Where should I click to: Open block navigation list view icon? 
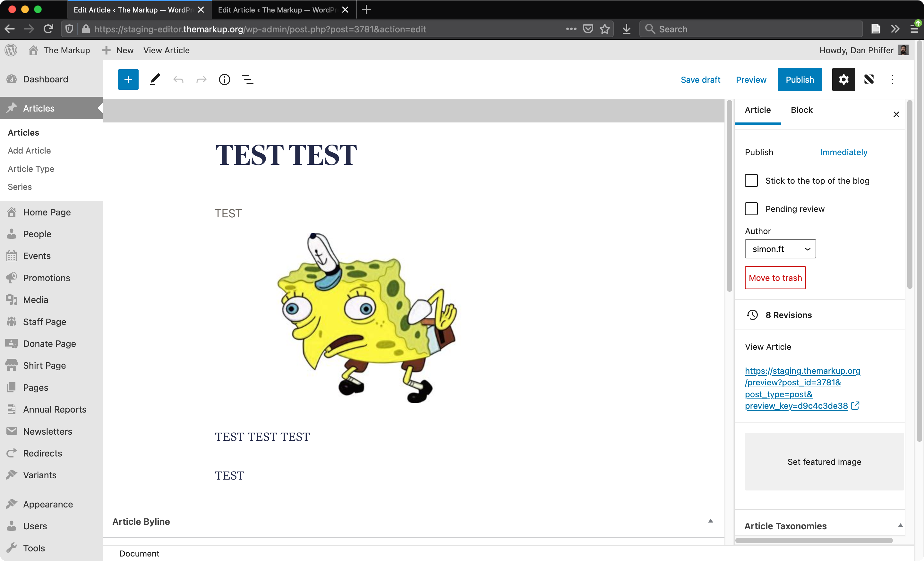click(x=247, y=80)
